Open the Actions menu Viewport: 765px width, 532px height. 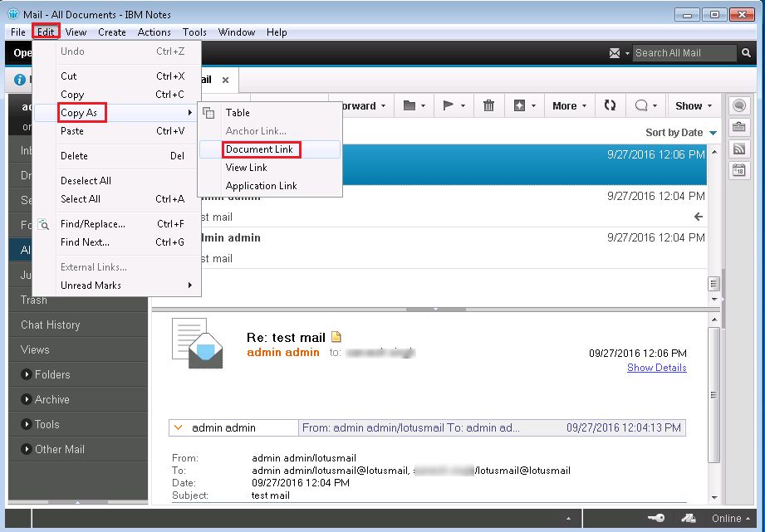tap(154, 32)
